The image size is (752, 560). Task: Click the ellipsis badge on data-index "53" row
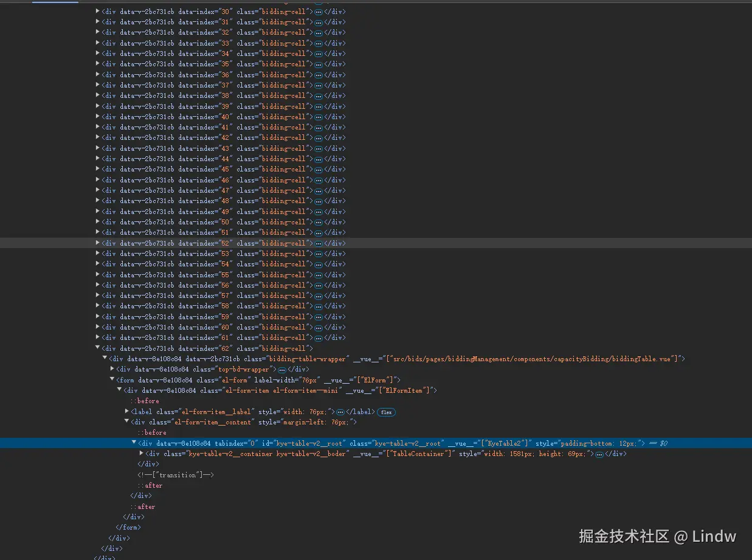click(318, 254)
